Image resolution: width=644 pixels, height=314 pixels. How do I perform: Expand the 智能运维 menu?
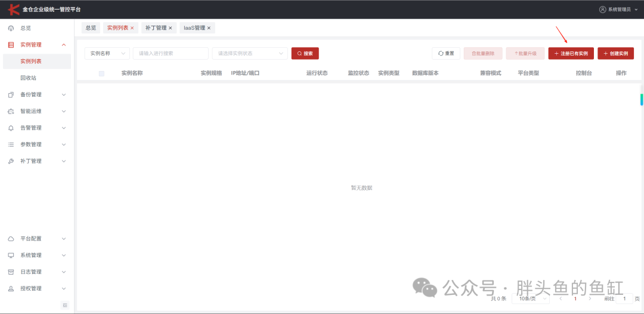(x=64, y=112)
